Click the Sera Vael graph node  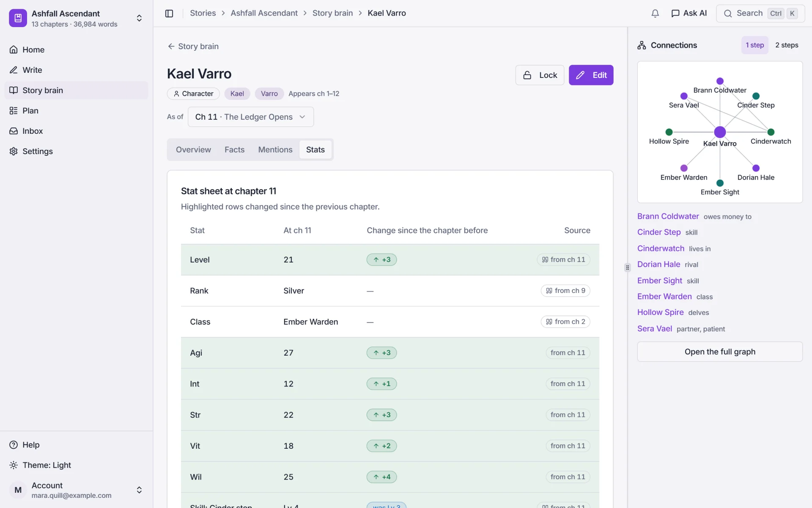point(684,96)
